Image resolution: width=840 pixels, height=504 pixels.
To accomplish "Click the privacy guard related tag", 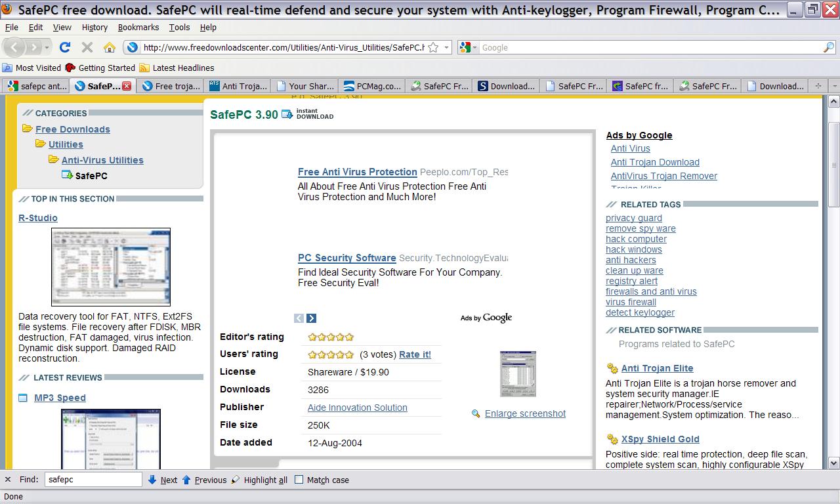I will click(x=634, y=218).
